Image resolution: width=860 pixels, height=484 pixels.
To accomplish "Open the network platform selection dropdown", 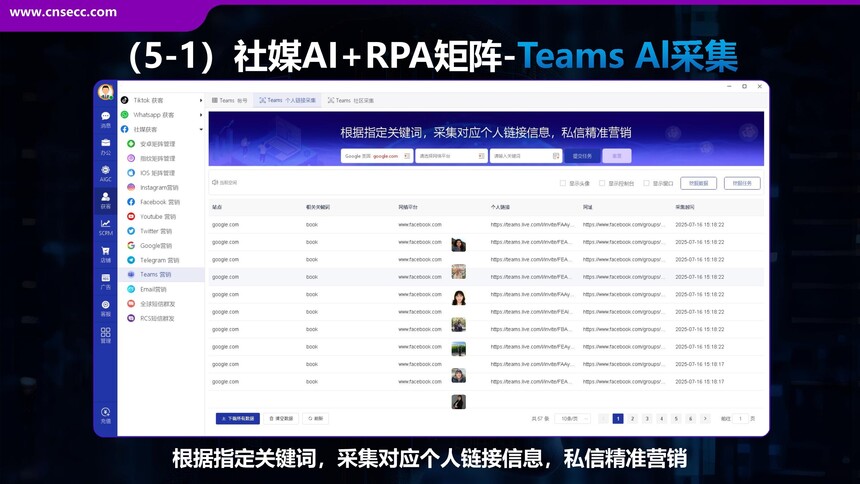I will 451,156.
